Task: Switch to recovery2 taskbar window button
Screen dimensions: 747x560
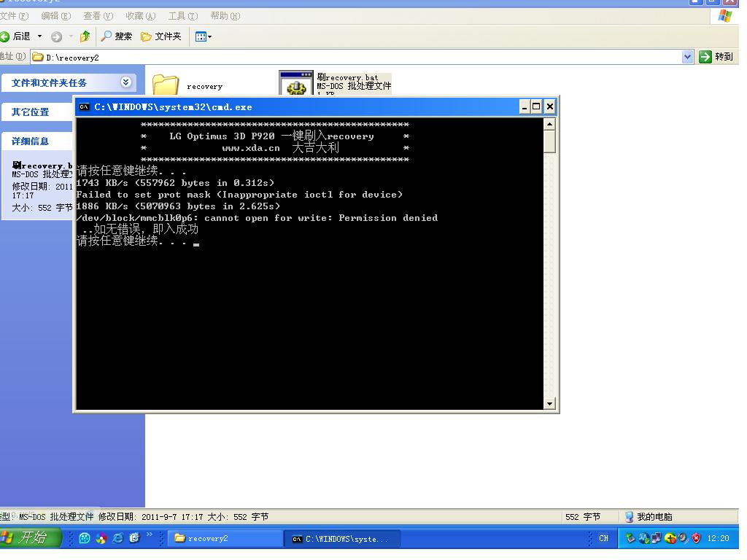Action: click(x=225, y=539)
